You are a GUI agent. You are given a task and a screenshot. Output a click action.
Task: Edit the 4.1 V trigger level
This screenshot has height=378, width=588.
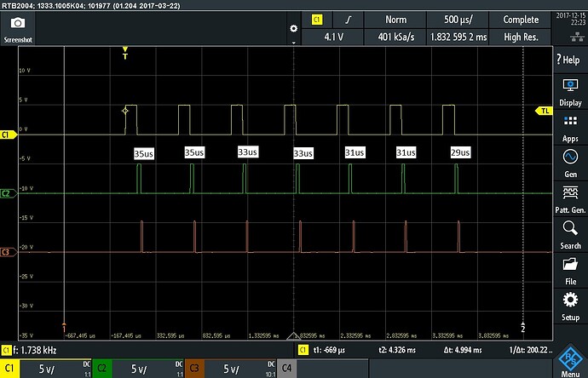pyautogui.click(x=333, y=37)
